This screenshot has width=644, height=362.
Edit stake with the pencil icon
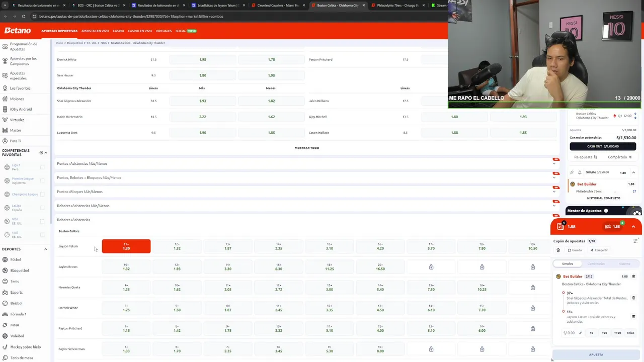[x=581, y=333]
